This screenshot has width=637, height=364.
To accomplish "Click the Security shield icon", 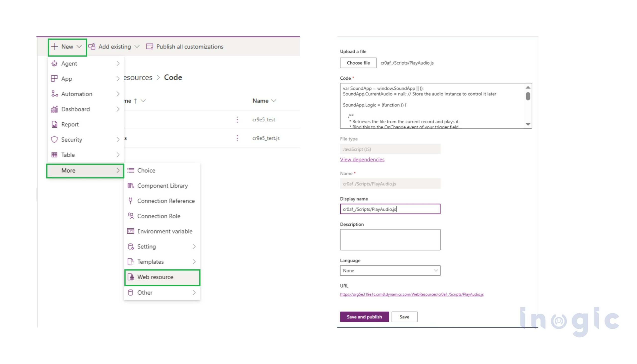I will pyautogui.click(x=54, y=140).
